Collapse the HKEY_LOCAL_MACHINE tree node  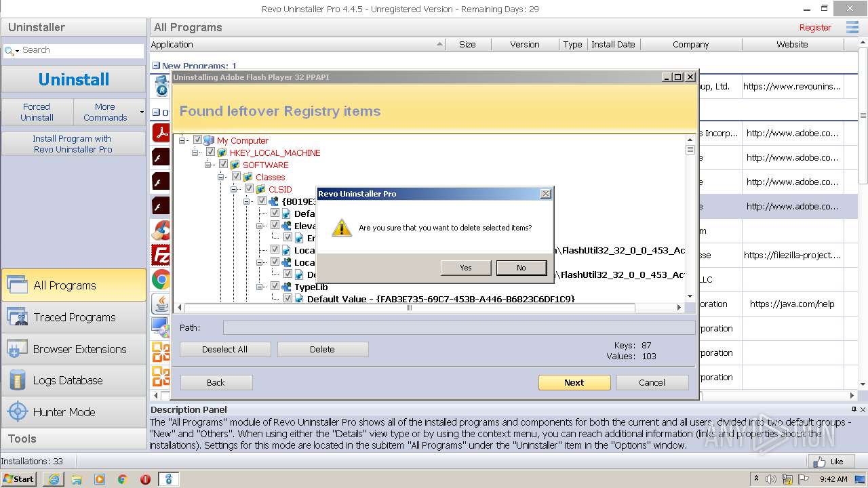[195, 152]
